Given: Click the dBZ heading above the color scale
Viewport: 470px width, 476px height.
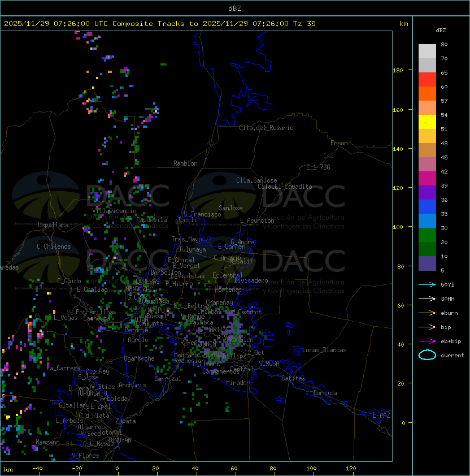Looking at the screenshot, I should click(441, 31).
